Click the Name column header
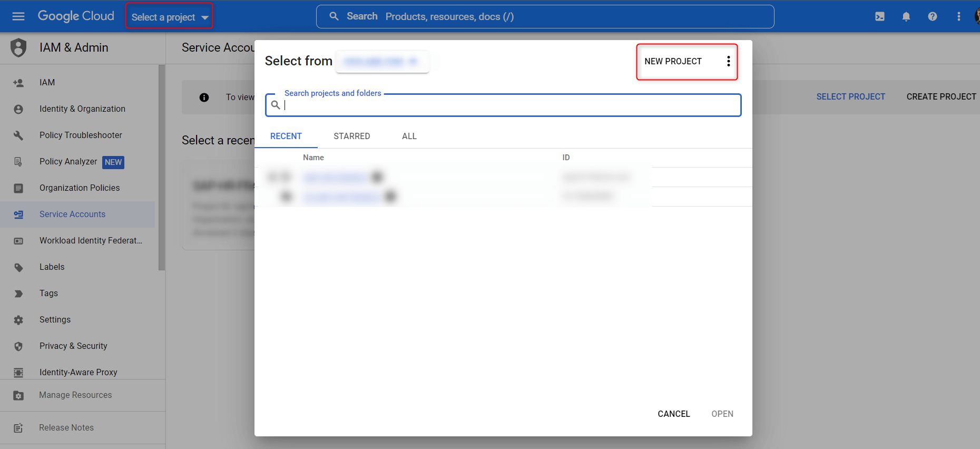The height and width of the screenshot is (449, 980). pyautogui.click(x=313, y=158)
